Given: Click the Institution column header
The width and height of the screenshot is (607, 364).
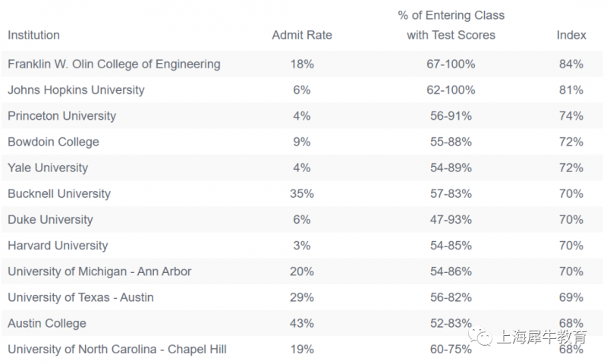Looking at the screenshot, I should (x=33, y=35).
